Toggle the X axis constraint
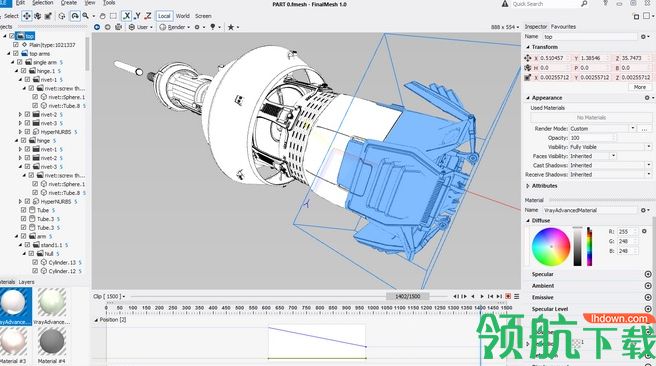 [126, 16]
